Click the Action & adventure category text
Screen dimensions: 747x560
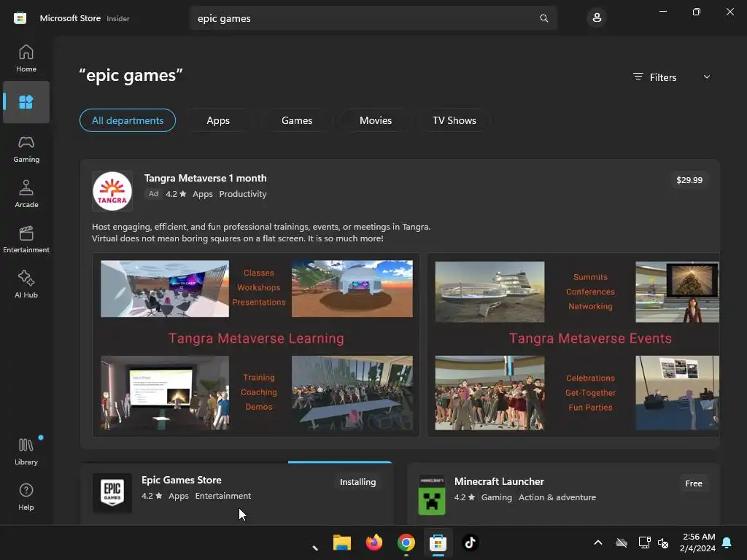point(557,497)
